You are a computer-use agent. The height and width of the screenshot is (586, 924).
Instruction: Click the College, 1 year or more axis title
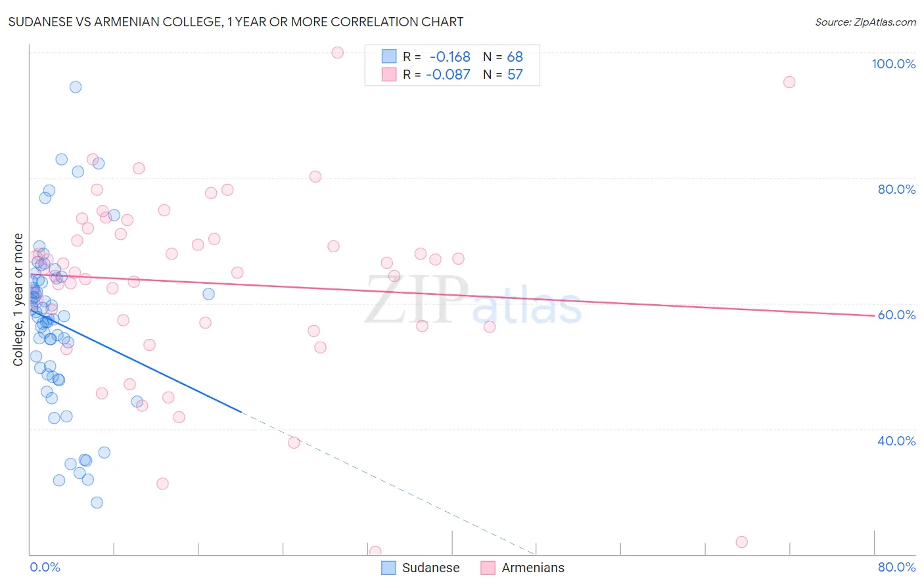(x=18, y=300)
